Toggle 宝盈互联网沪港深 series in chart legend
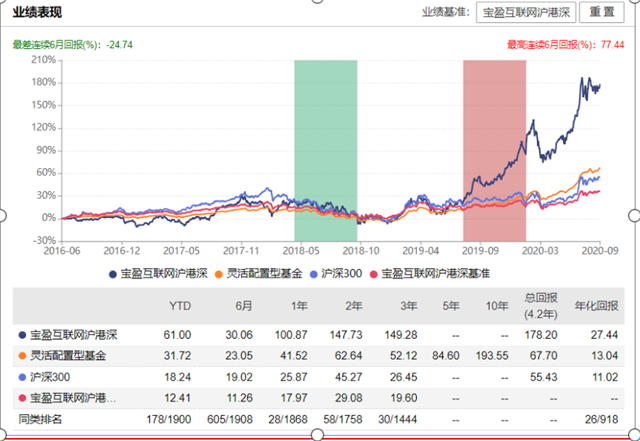The width and height of the screenshot is (640, 441). pyautogui.click(x=158, y=274)
